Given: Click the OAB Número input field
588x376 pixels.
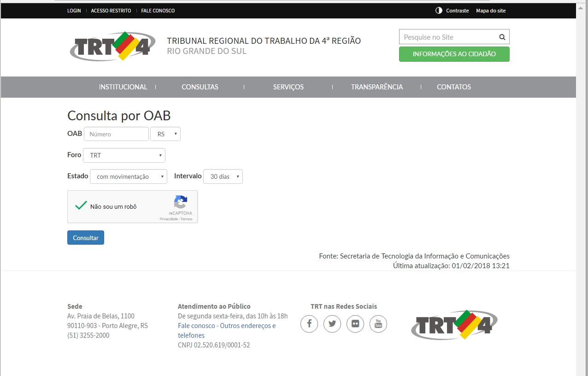Looking at the screenshot, I should (x=116, y=134).
